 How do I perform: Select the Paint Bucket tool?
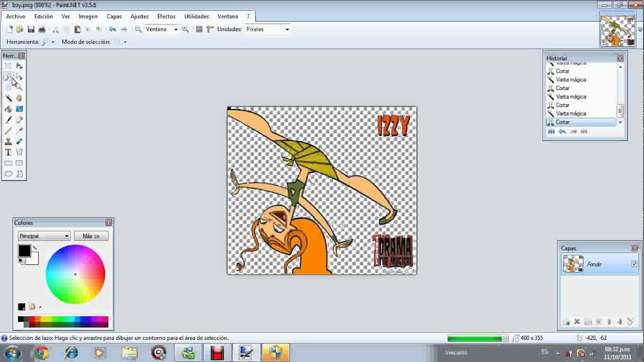9,109
